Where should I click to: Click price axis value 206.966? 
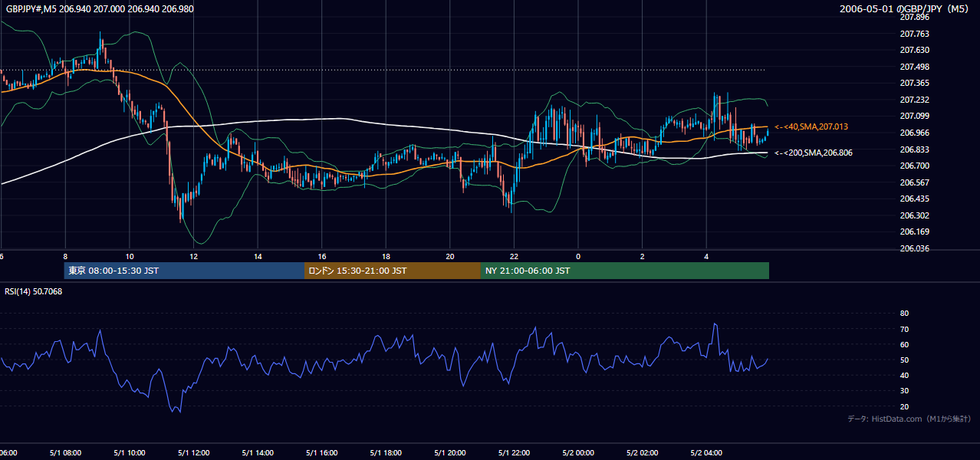click(x=914, y=133)
